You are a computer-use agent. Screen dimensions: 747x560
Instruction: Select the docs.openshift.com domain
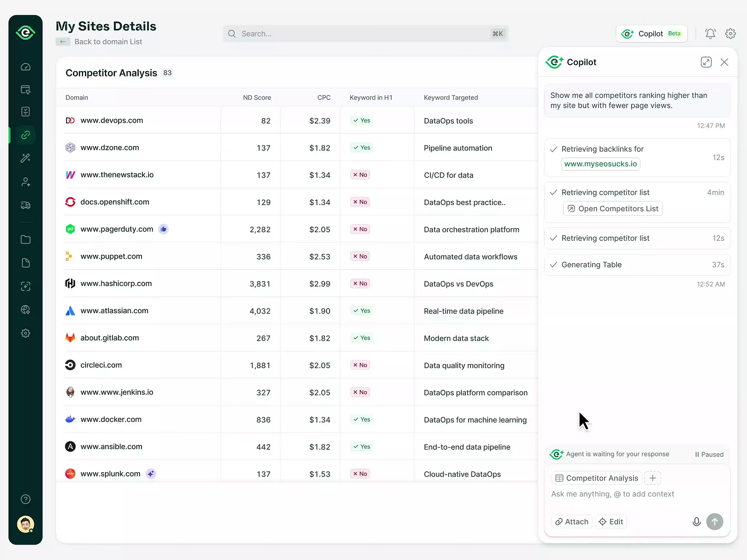click(115, 202)
